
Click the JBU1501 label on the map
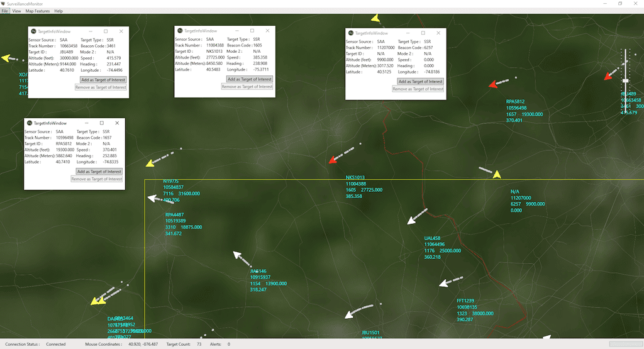371,333
